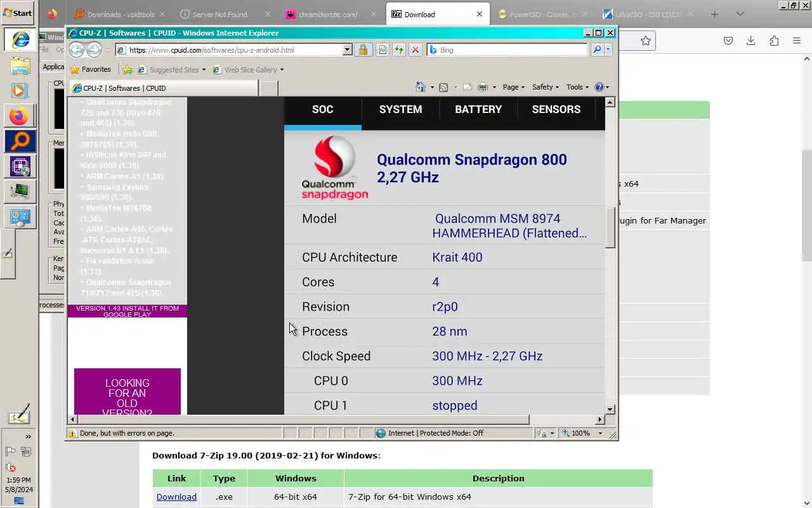Open Firefox downloads arrow icon

click(x=750, y=41)
